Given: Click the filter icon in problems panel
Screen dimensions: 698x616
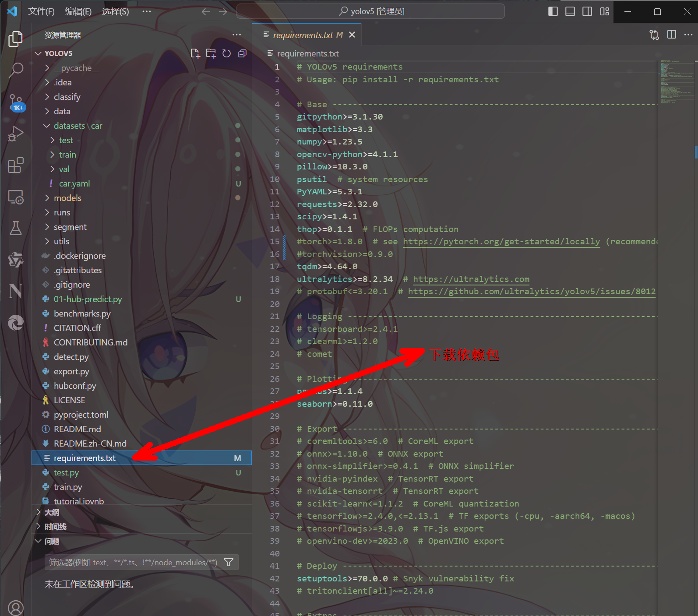Looking at the screenshot, I should point(229,562).
